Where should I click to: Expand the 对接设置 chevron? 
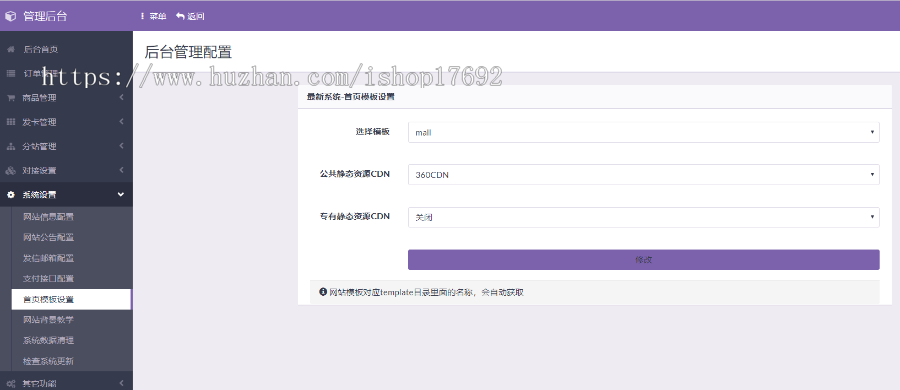[x=121, y=170]
